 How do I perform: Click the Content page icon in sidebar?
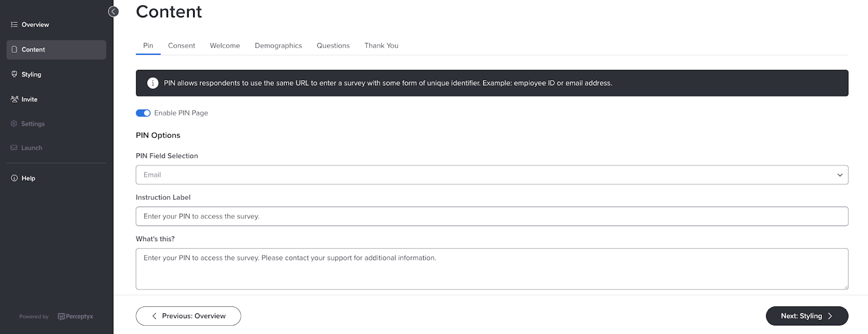14,49
